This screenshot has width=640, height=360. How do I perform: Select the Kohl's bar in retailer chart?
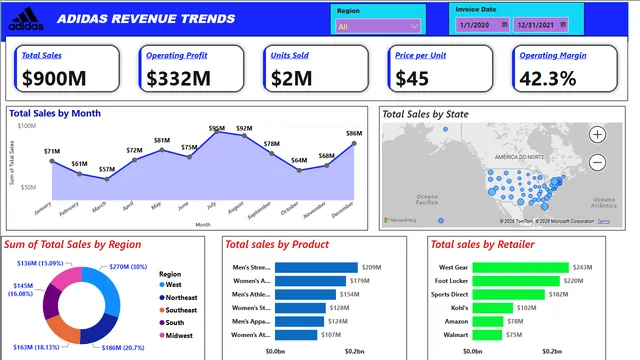(x=493, y=308)
